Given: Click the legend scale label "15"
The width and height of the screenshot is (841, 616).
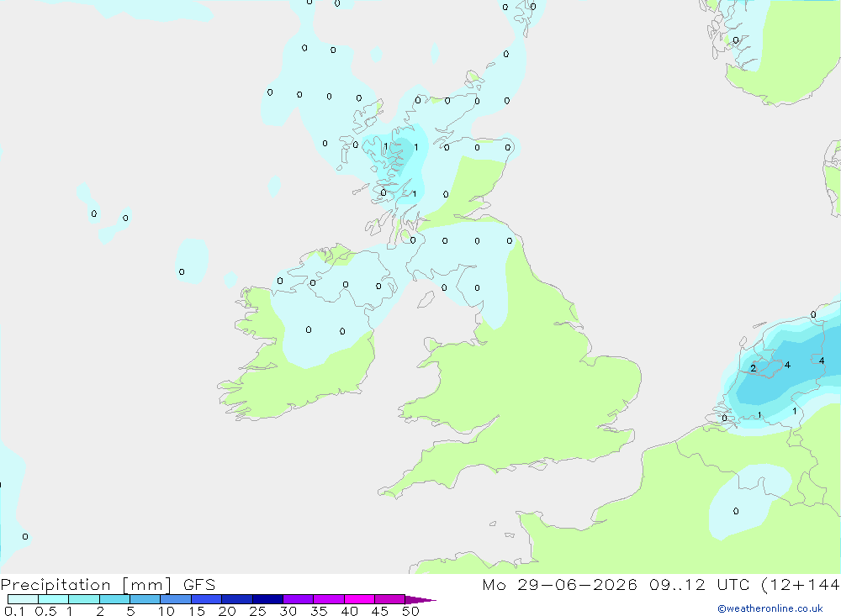Looking at the screenshot, I should pos(197,611).
